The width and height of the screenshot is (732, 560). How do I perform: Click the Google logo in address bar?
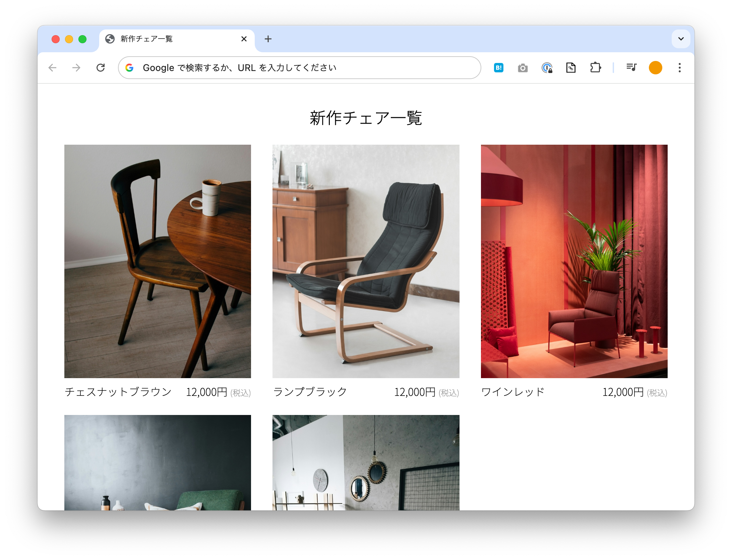click(x=129, y=68)
